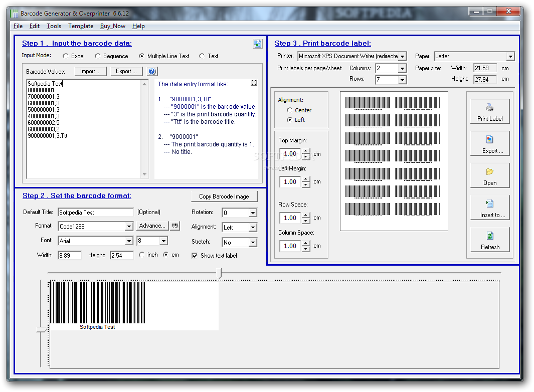Click the Step 2 Set barcode format link
Image resolution: width=534 pixels, height=392 pixels.
(77, 195)
